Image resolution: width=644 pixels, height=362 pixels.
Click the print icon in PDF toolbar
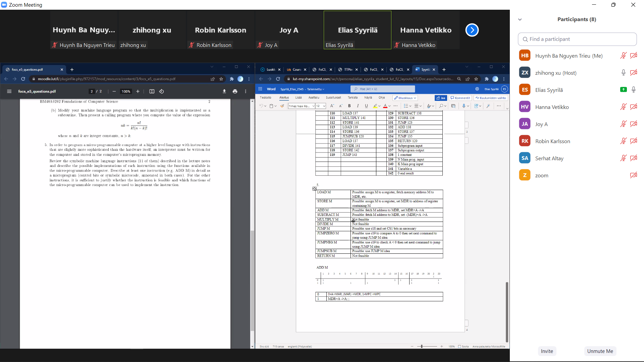(x=235, y=92)
